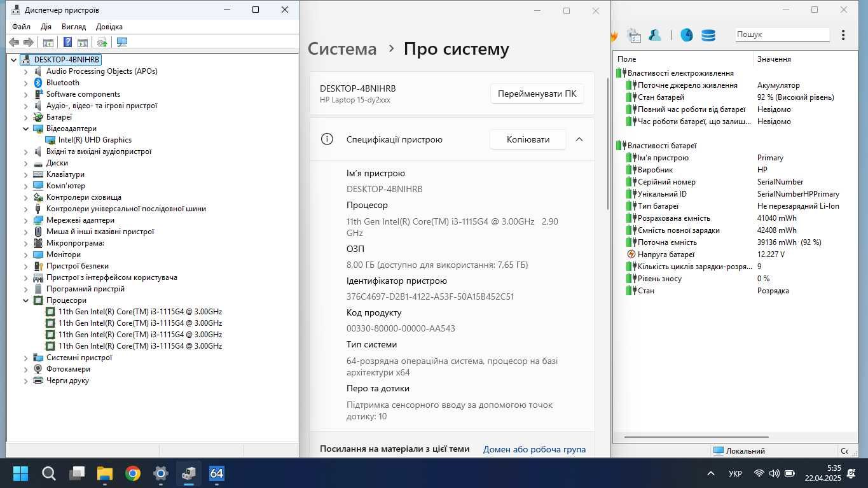Collapse Специфікації пристрою section chevron in Settings
Image resolution: width=868 pixels, height=488 pixels.
[579, 139]
